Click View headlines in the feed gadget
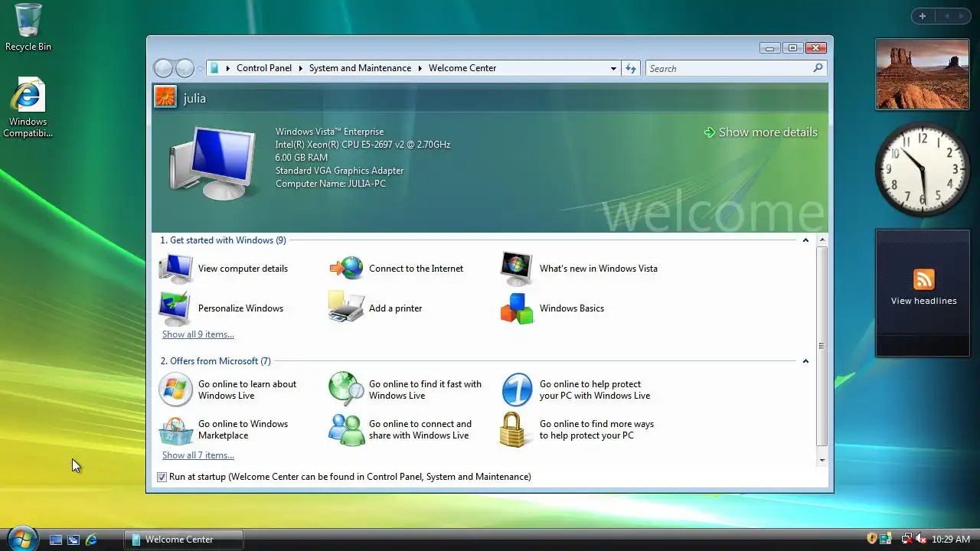Image resolution: width=980 pixels, height=551 pixels. pyautogui.click(x=924, y=301)
